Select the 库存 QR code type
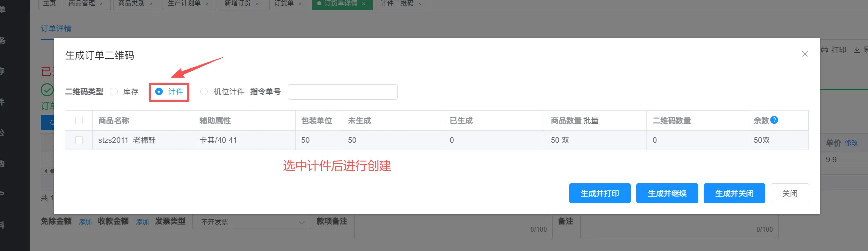The image size is (868, 251). coord(114,92)
